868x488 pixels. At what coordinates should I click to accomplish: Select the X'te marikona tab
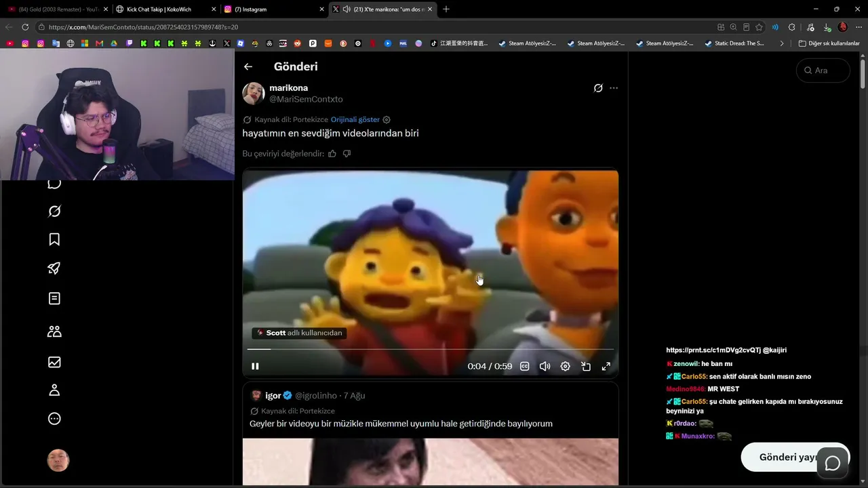click(382, 9)
